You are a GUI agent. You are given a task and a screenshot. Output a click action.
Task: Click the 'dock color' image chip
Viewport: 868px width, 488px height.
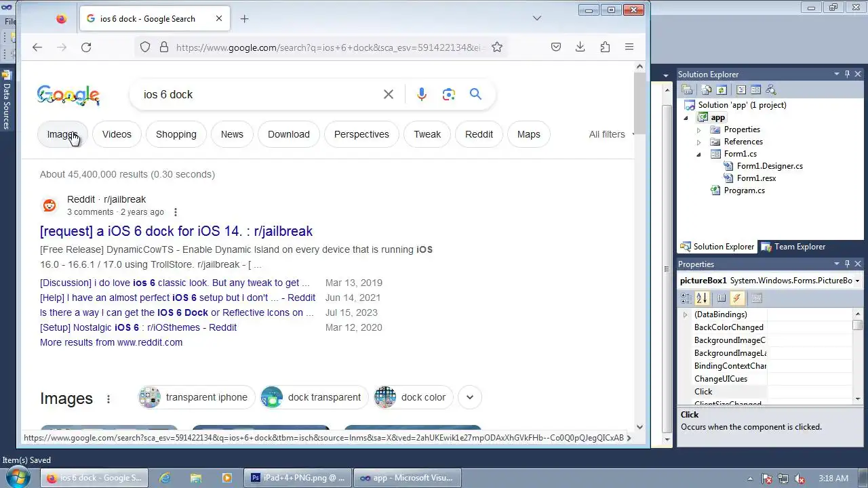[x=414, y=397]
